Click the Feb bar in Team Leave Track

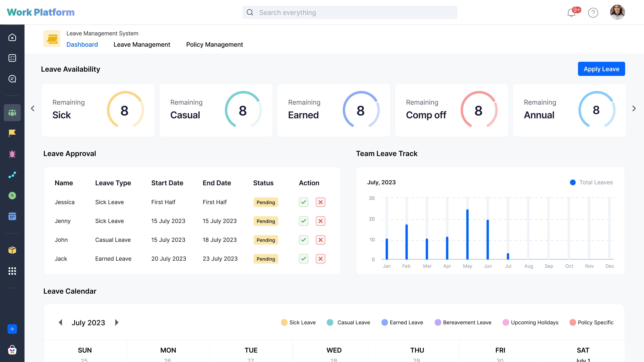407,242
